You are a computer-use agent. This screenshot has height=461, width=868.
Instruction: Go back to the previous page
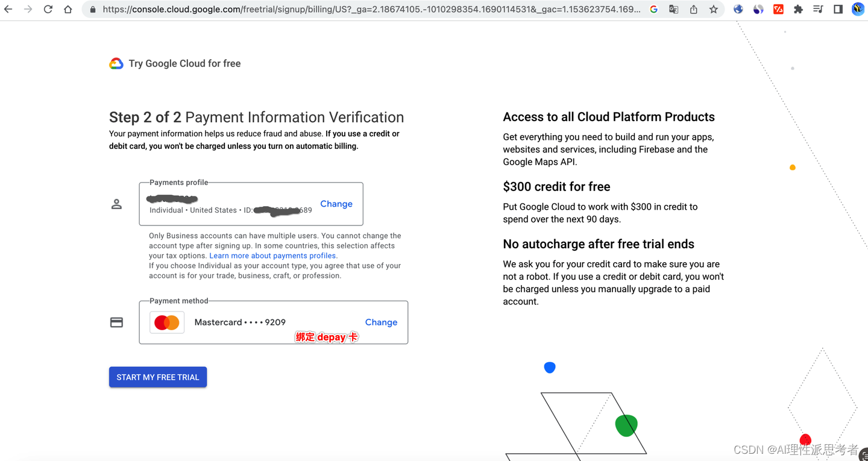tap(8, 10)
